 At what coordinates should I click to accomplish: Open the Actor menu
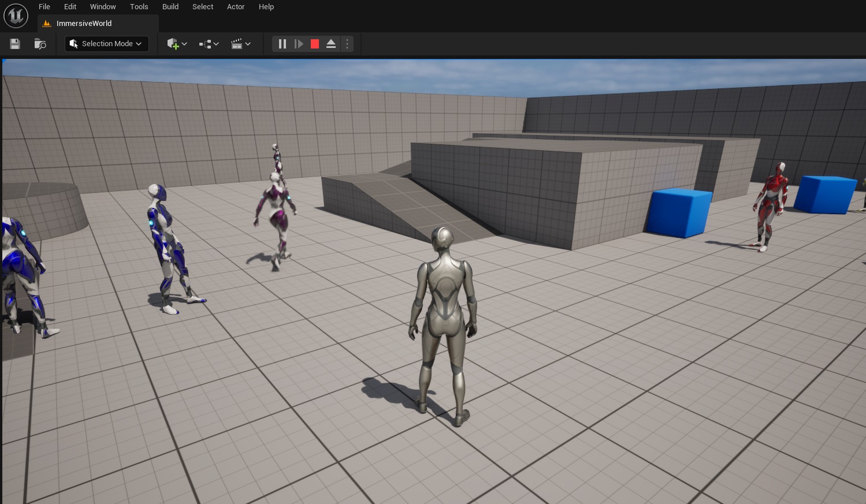[236, 6]
